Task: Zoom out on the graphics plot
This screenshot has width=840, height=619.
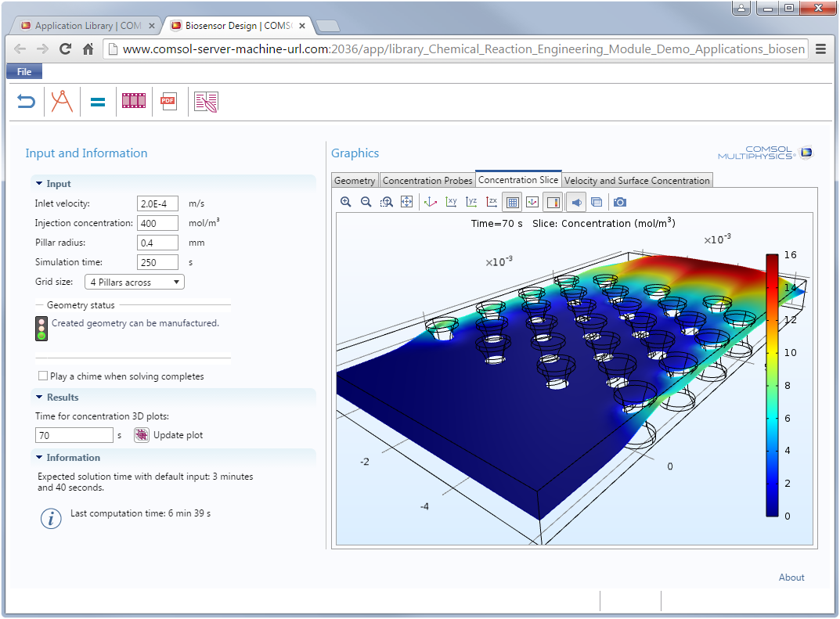Action: click(x=366, y=202)
